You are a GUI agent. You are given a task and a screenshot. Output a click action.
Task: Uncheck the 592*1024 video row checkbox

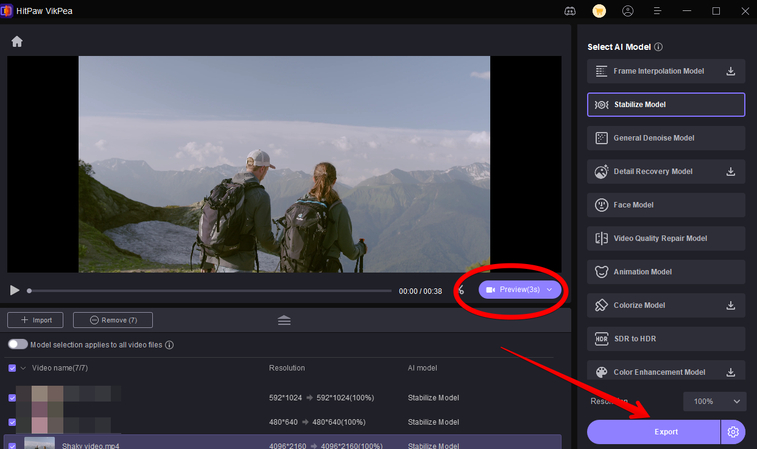pos(12,398)
